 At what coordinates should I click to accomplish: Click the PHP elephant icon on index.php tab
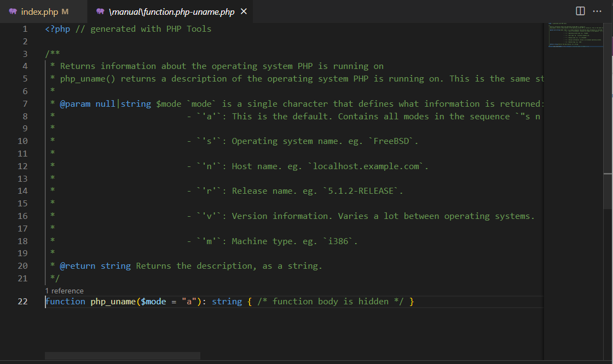pos(13,11)
